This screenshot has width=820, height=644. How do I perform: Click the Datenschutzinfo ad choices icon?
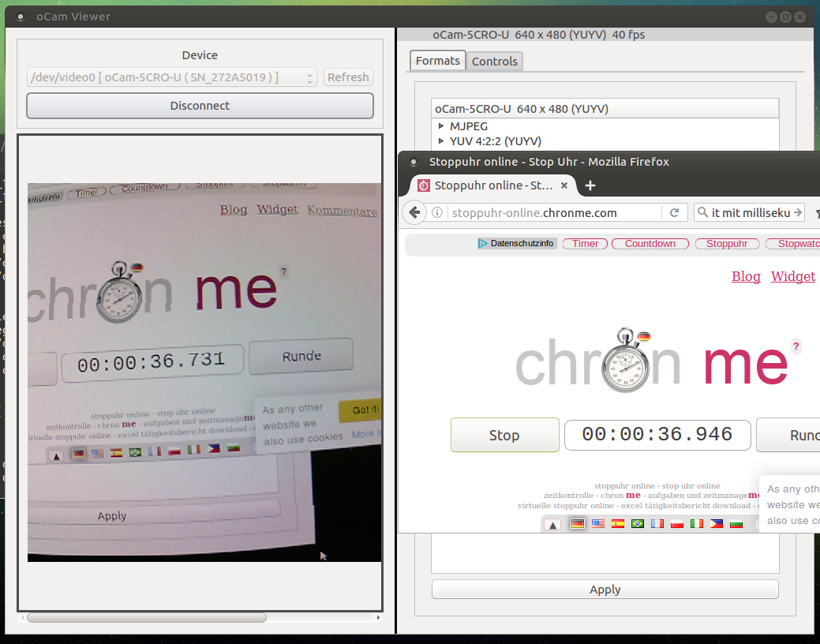[x=482, y=243]
